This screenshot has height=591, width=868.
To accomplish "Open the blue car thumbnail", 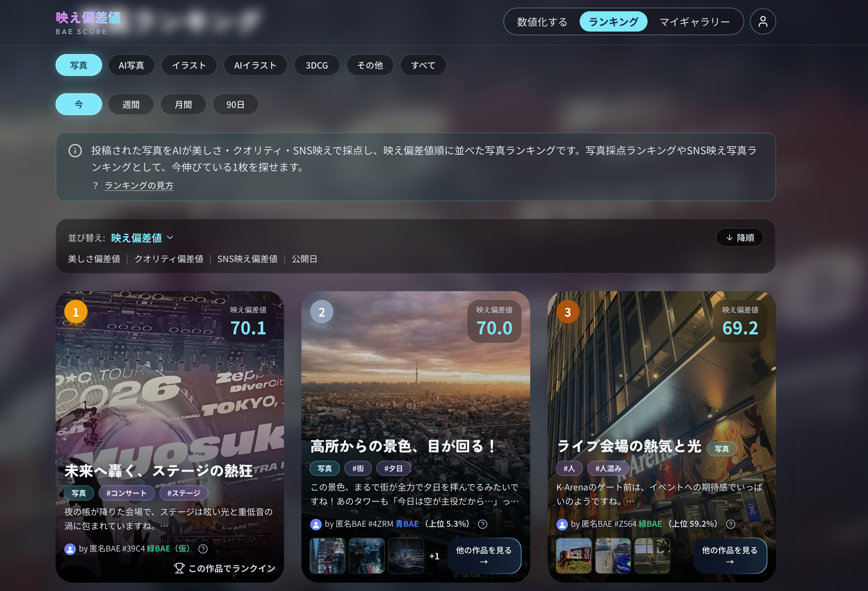I will pyautogui.click(x=613, y=556).
